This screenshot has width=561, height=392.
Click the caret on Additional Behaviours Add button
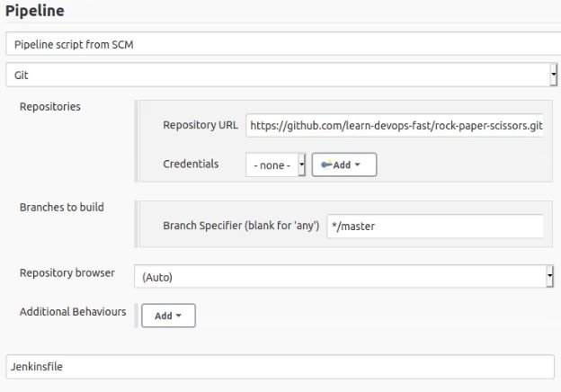tap(178, 316)
